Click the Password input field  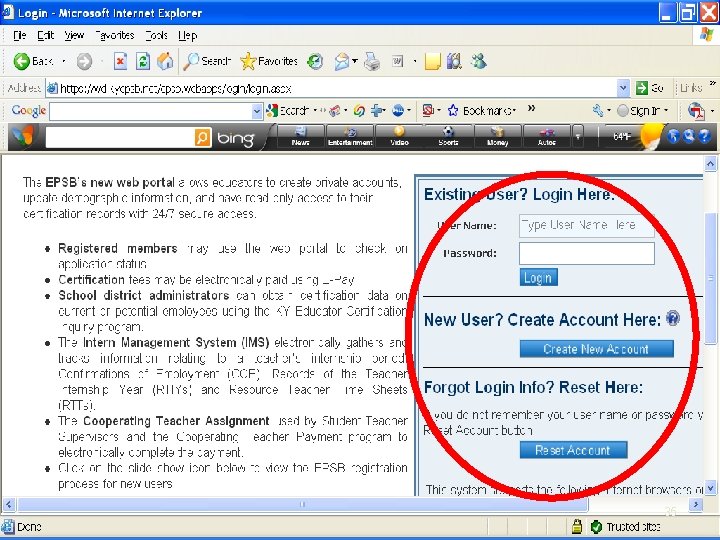pos(586,253)
